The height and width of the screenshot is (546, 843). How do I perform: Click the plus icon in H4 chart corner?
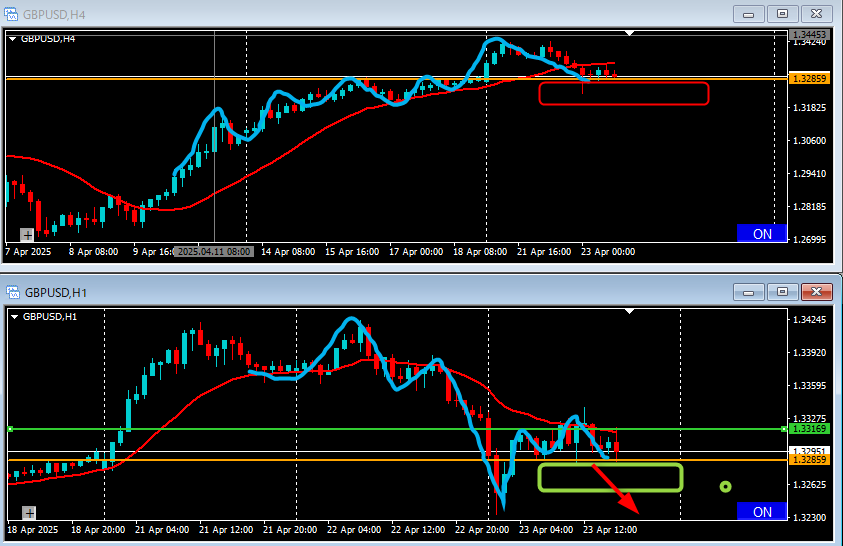(x=27, y=235)
